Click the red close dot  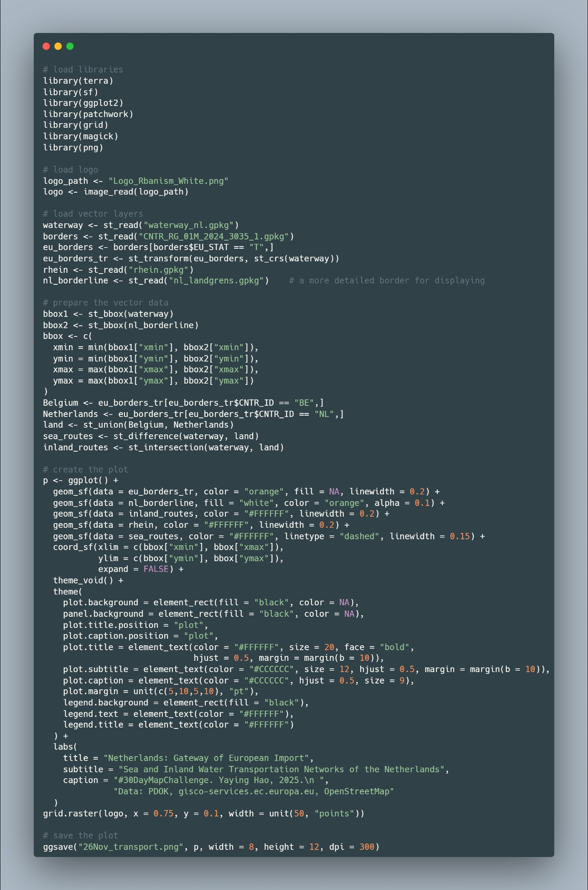(x=46, y=46)
